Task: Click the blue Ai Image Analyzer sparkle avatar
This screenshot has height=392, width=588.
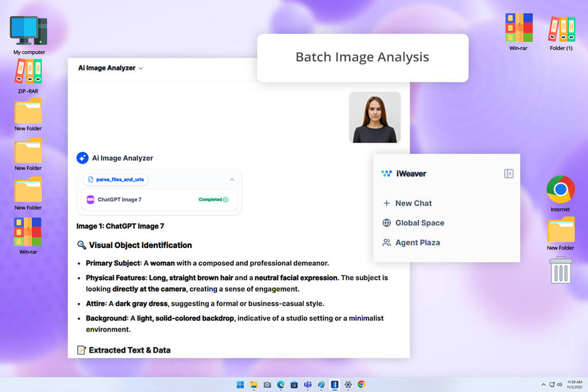Action: click(x=83, y=158)
